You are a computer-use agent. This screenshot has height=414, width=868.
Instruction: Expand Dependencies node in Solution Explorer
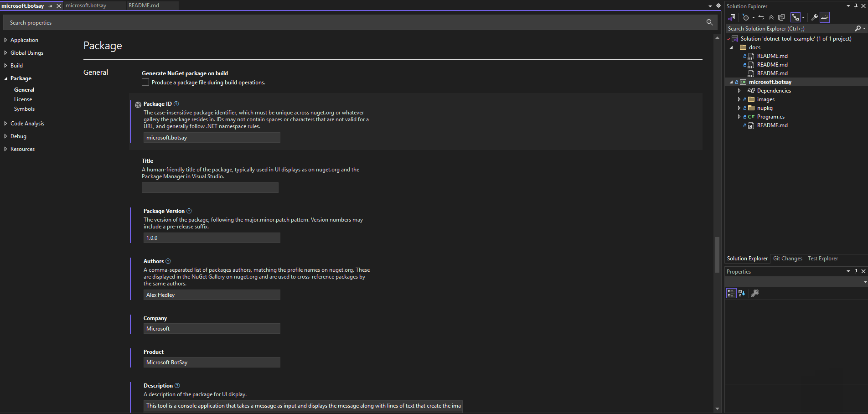click(x=739, y=91)
